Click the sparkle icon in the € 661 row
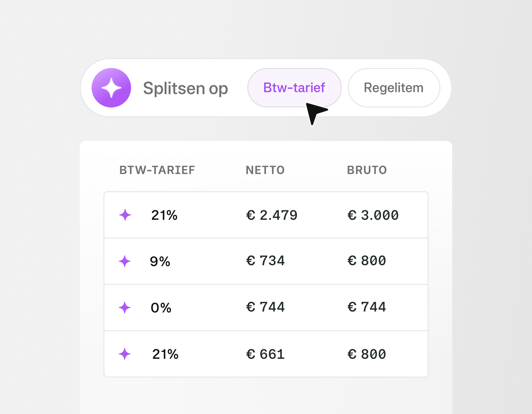This screenshot has width=532, height=414. click(125, 354)
